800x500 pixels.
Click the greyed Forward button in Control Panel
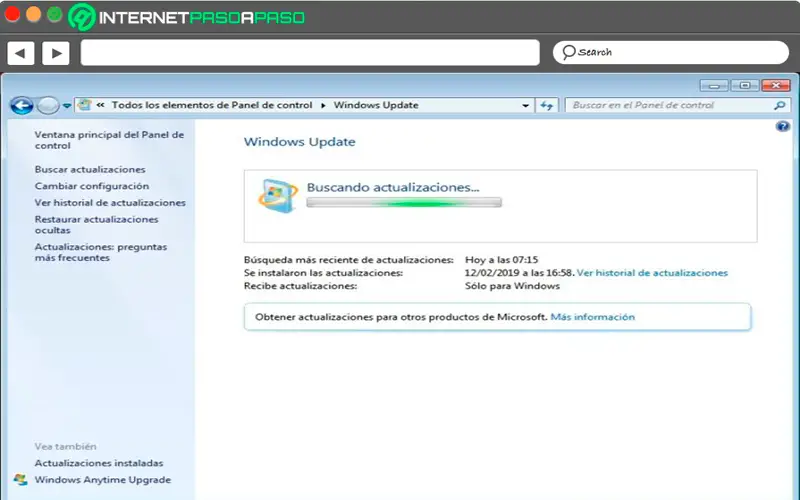click(x=48, y=106)
